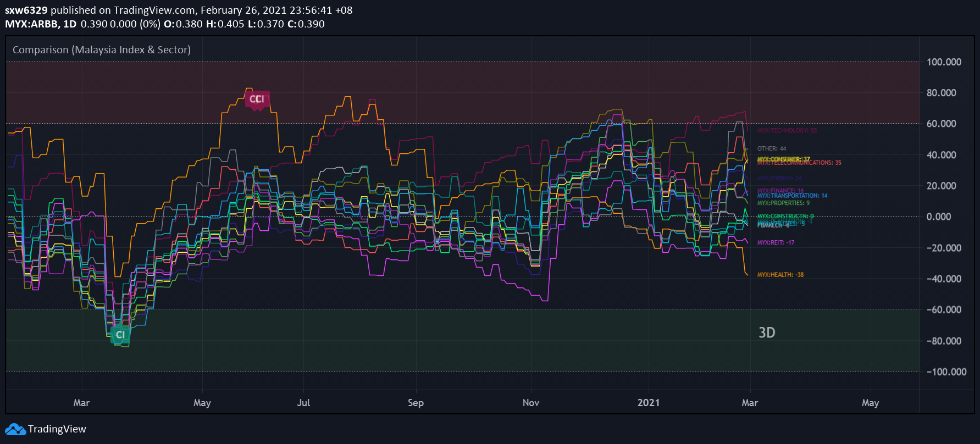Click the MYX:ARBB, 1D symbol header
The image size is (980, 444).
pyautogui.click(x=41, y=24)
